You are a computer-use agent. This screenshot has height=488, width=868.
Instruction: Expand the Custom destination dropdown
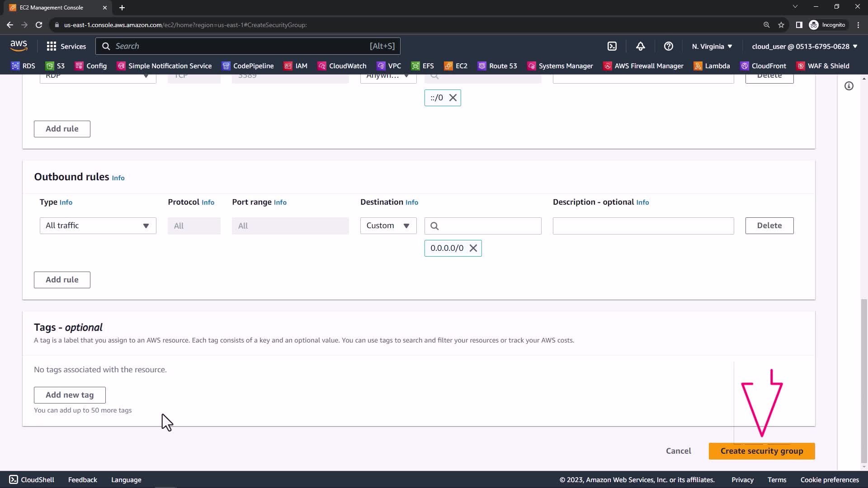[x=388, y=225]
